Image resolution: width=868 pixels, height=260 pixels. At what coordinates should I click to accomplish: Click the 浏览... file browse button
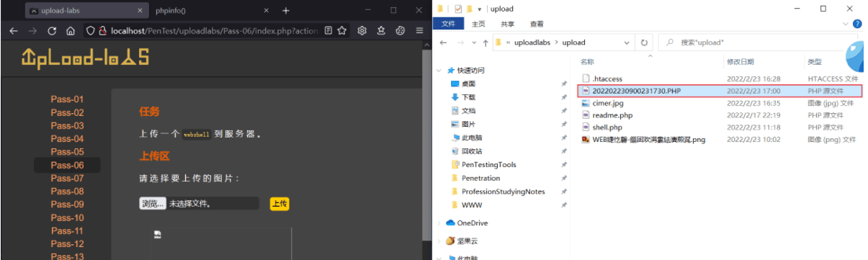pyautogui.click(x=153, y=204)
